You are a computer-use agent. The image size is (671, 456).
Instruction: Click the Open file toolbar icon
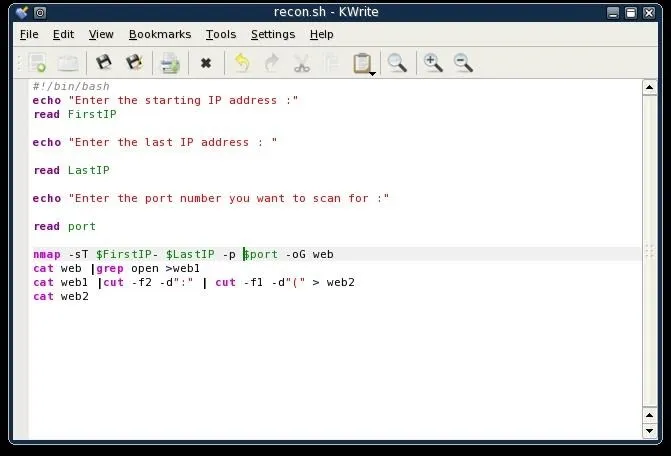point(68,63)
